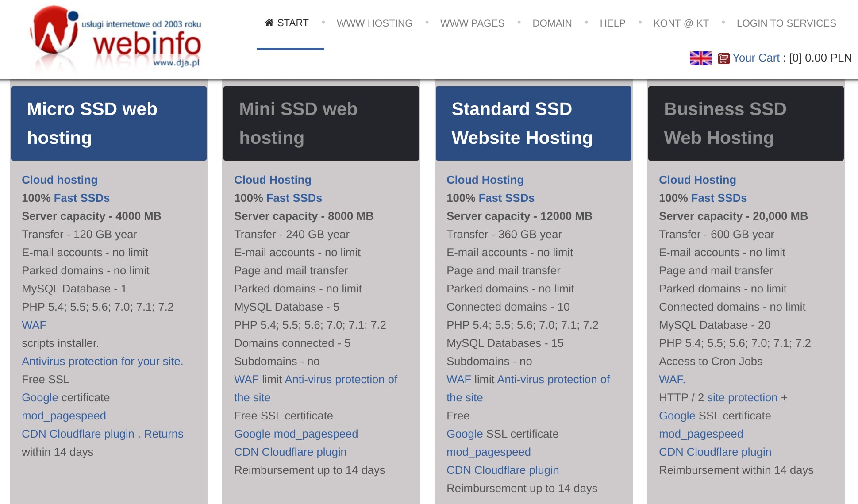This screenshot has width=858, height=504.
Task: Click Cloud Hosting link in Business plan
Action: pyautogui.click(x=697, y=180)
